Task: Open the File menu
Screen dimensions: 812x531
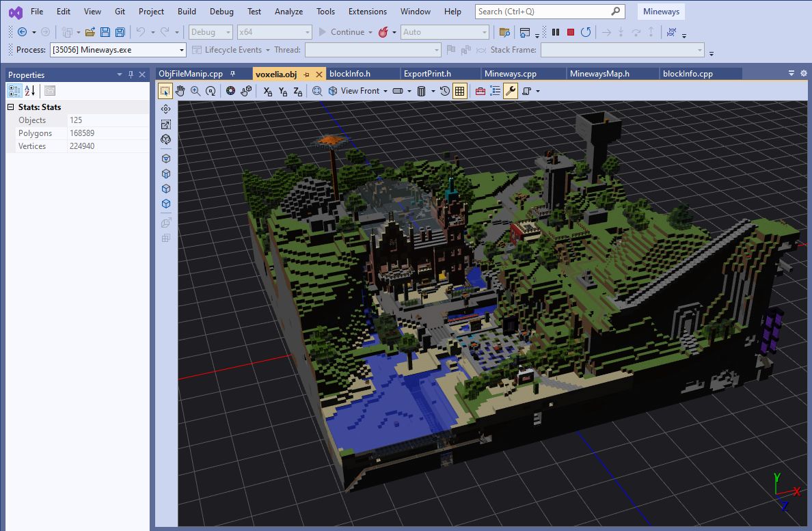Action: pos(37,12)
